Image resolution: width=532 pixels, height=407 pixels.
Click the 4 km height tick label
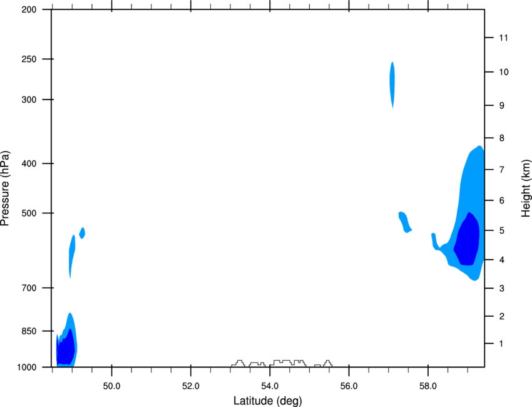(502, 260)
